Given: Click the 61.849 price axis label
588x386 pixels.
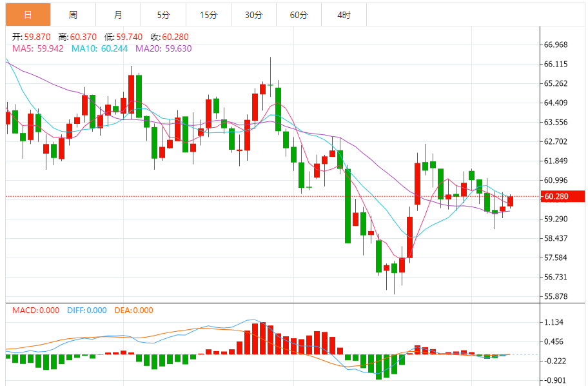Looking at the screenshot, I should [556, 161].
